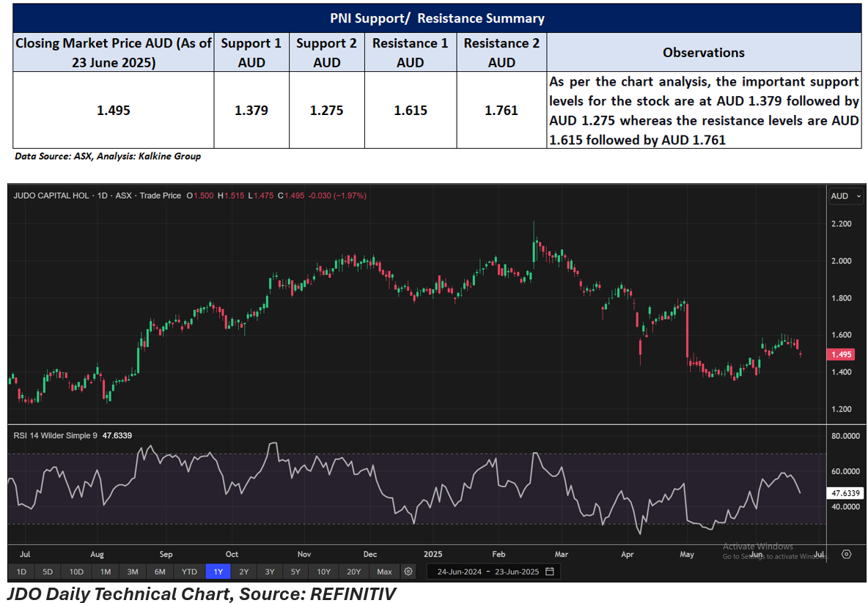The width and height of the screenshot is (868, 603).
Task: Click the 'Data Source: ASX, Analysis: Kalkine Group' note
Action: click(107, 157)
